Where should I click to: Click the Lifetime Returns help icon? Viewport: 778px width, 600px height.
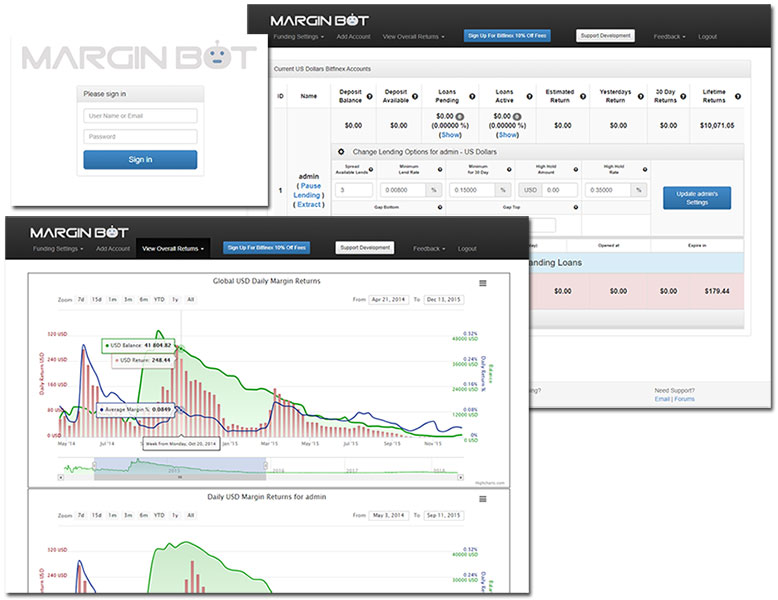point(738,96)
